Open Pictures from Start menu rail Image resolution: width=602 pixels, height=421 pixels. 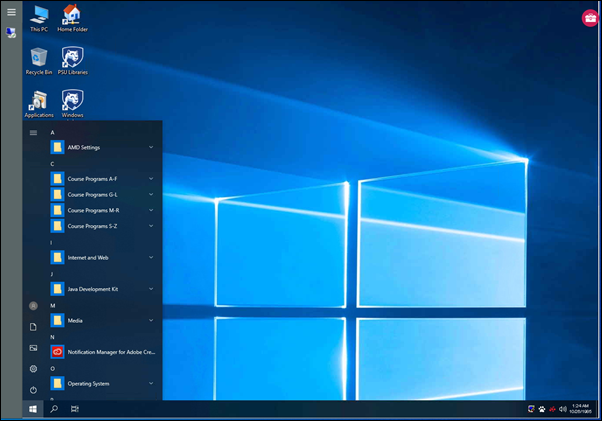(33, 348)
